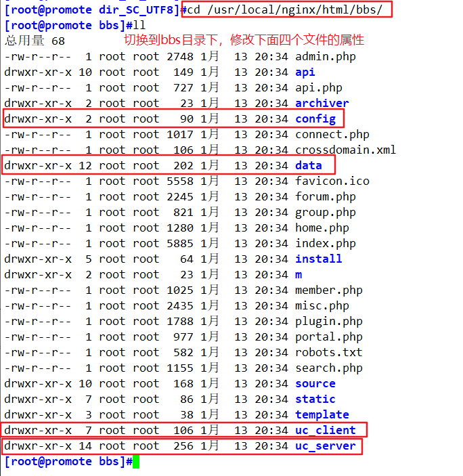Select the member.php filename
Image resolution: width=463 pixels, height=476 pixels.
pyautogui.click(x=328, y=290)
